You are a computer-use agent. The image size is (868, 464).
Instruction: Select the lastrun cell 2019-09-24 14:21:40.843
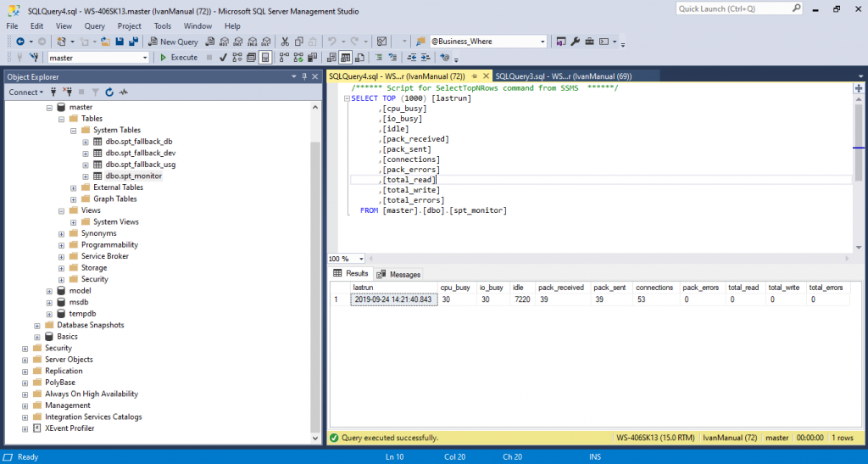(393, 299)
